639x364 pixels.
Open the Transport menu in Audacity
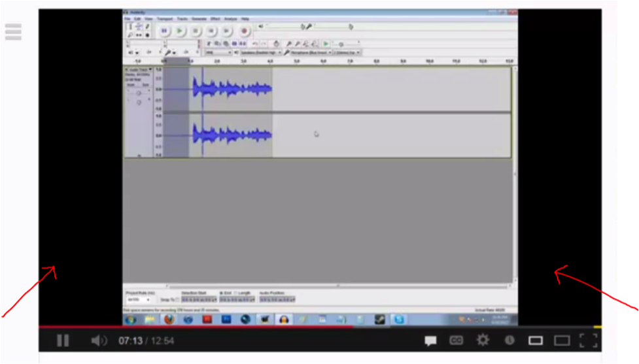point(165,19)
